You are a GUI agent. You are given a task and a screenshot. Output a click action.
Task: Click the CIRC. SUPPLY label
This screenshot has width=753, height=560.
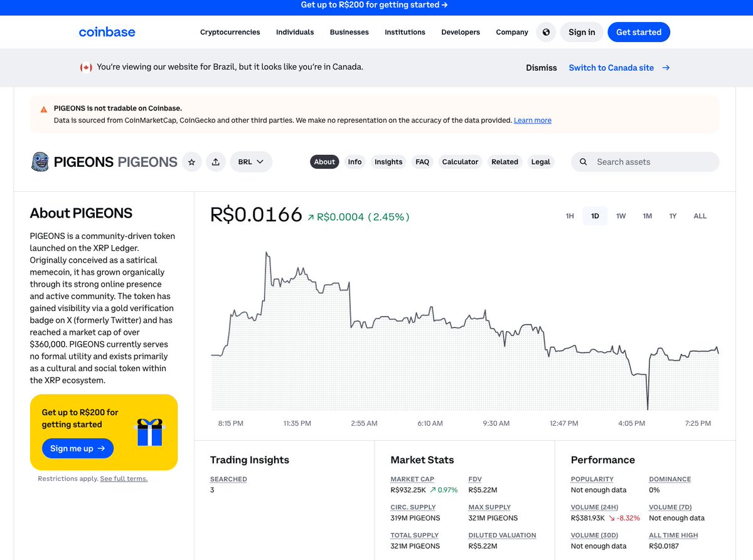pyautogui.click(x=413, y=507)
